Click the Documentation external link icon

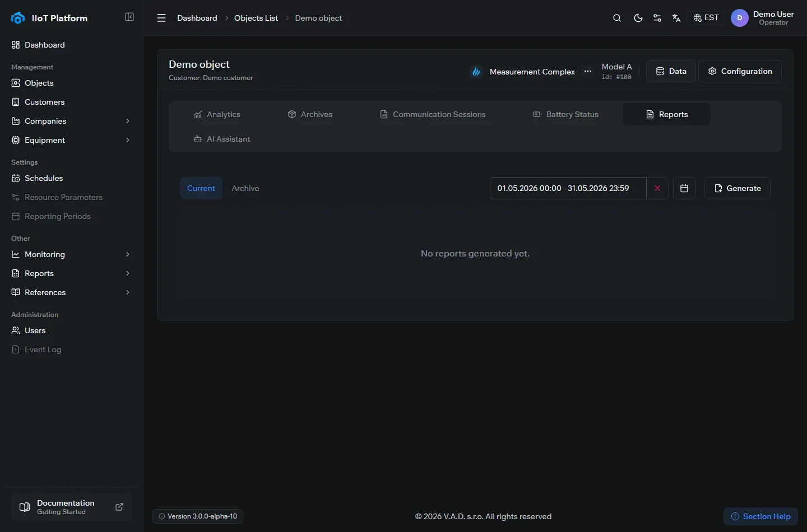[x=119, y=507]
